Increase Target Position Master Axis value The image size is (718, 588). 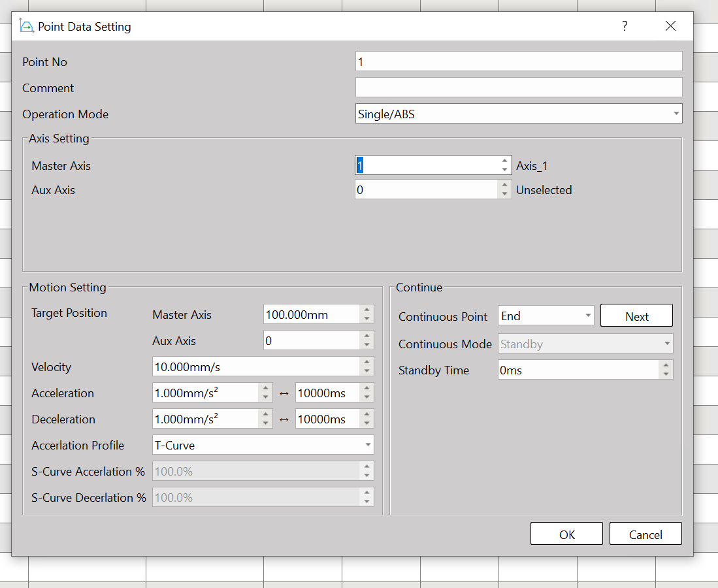[367, 310]
